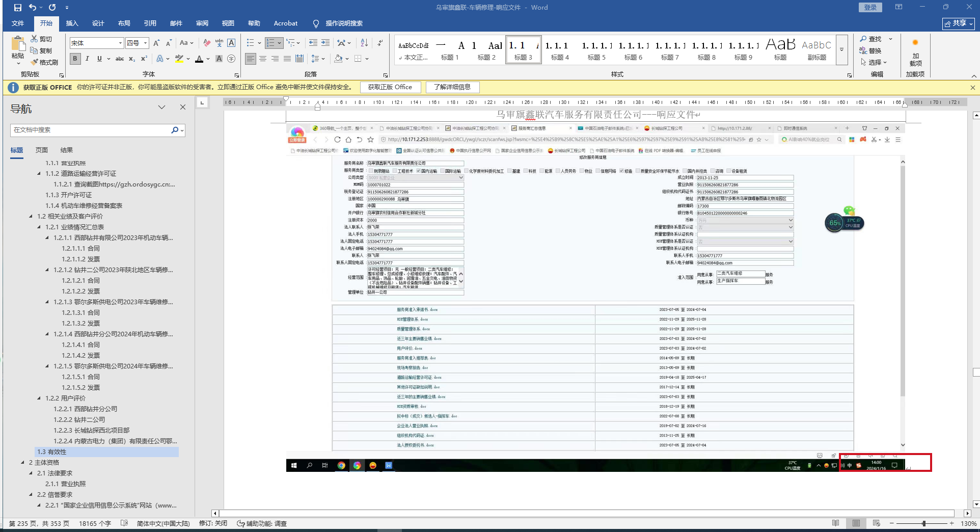Viewport: 980px width, 532px height.
Task: Click the search magnifier in navigation pane
Action: pos(175,130)
